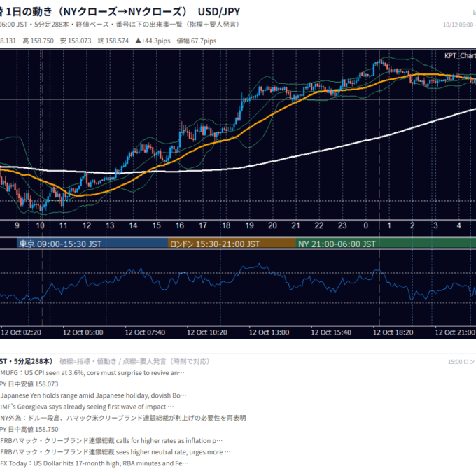Click the 12 Oct 13:00 time label
Viewport: 476px width, 476px height.
(x=269, y=332)
